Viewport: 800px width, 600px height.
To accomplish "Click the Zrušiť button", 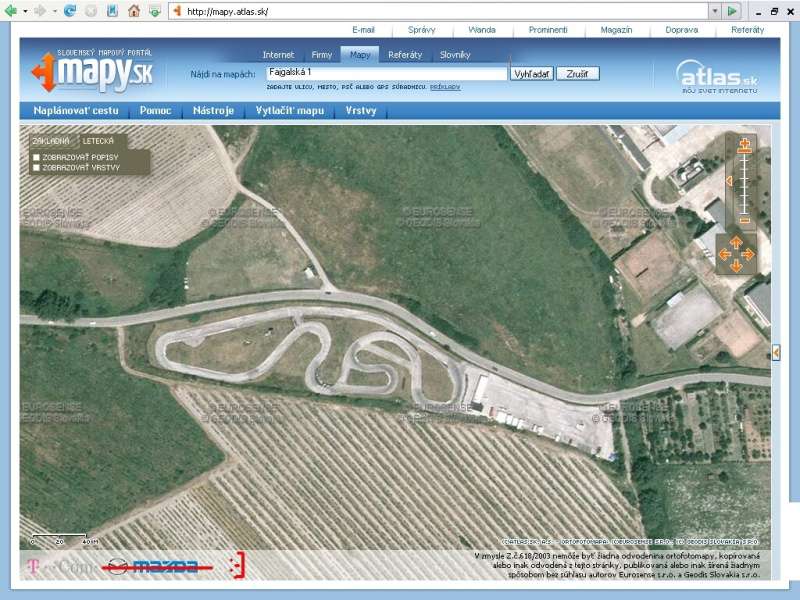I will tap(577, 73).
